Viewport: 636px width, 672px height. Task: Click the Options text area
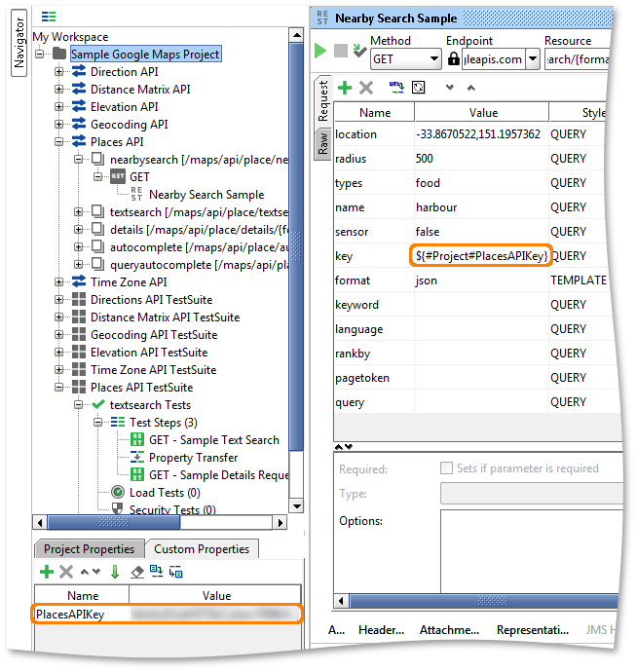[x=532, y=551]
